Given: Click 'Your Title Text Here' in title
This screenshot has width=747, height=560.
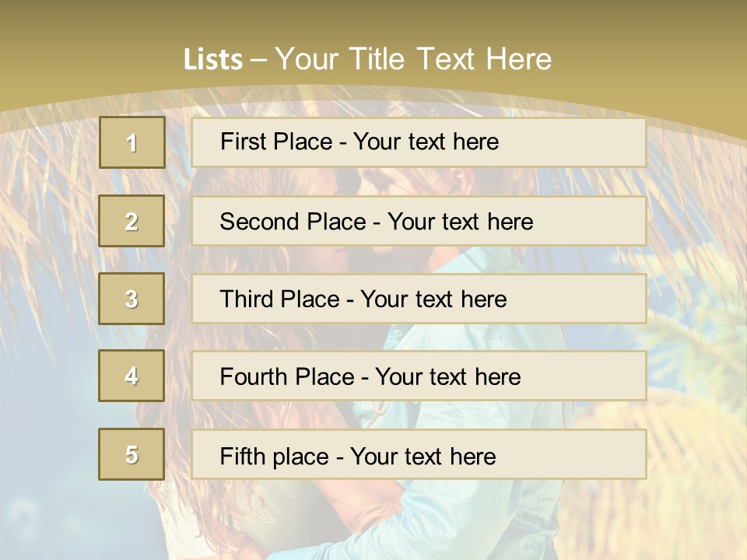Looking at the screenshot, I should point(413,59).
